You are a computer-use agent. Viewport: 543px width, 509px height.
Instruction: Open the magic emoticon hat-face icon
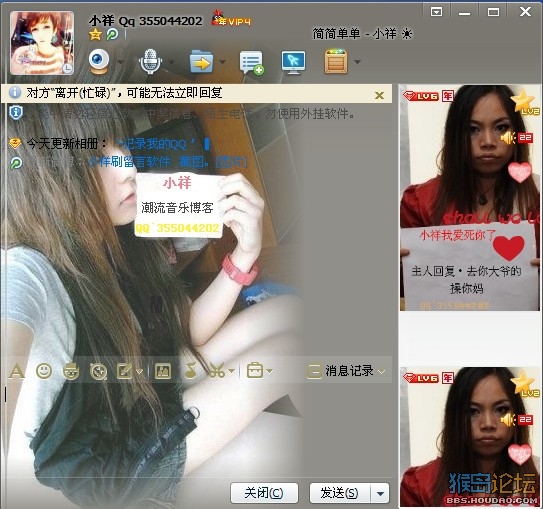point(71,371)
